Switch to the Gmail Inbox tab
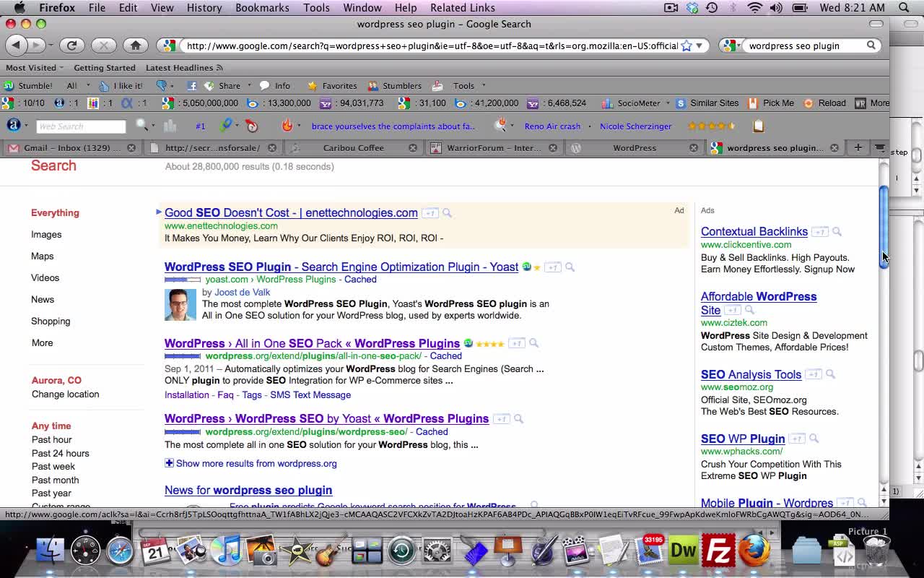924x578 pixels. coord(71,147)
